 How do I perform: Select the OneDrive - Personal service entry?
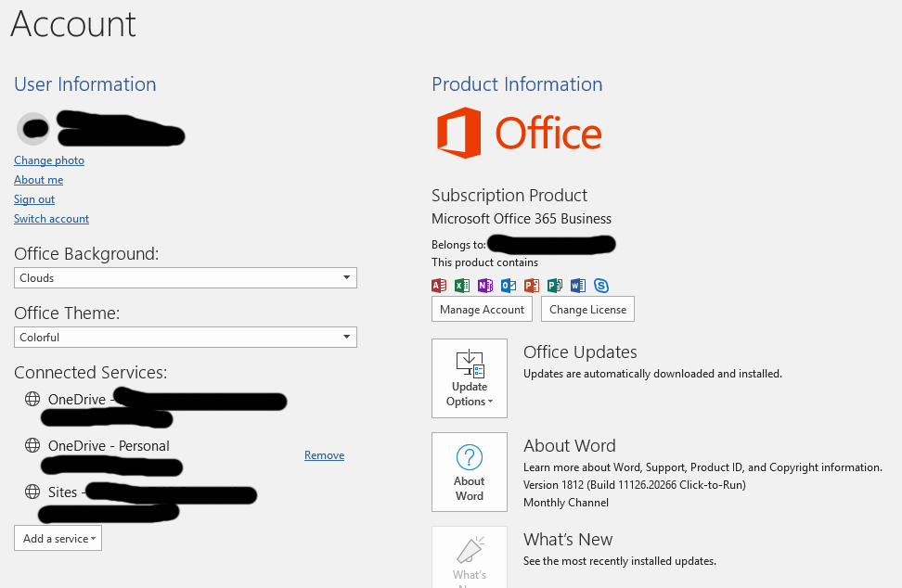point(109,446)
